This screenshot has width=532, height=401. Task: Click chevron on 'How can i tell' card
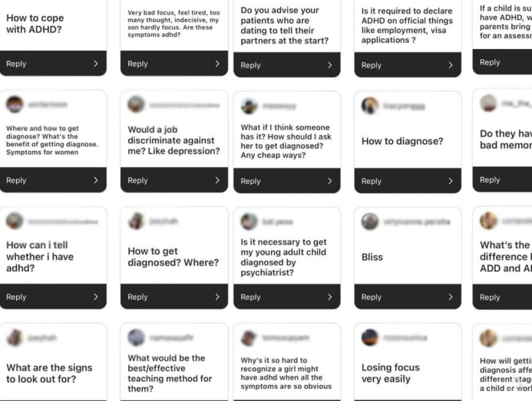point(96,297)
